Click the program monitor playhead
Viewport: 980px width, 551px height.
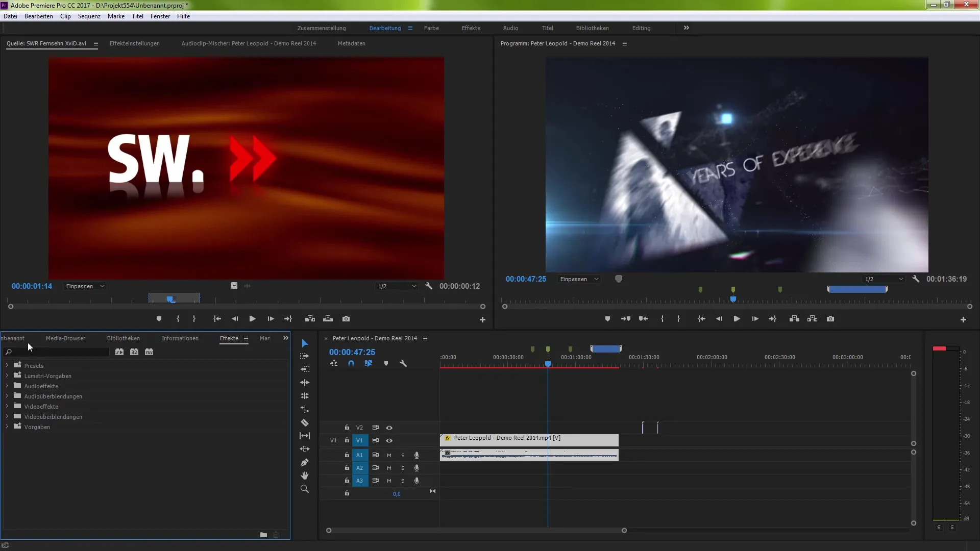[733, 299]
